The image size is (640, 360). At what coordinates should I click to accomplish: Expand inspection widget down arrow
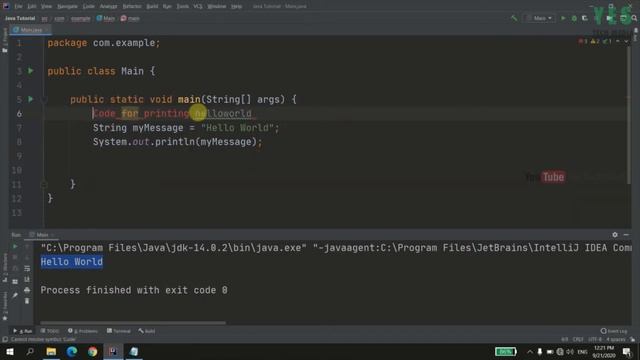point(626,42)
